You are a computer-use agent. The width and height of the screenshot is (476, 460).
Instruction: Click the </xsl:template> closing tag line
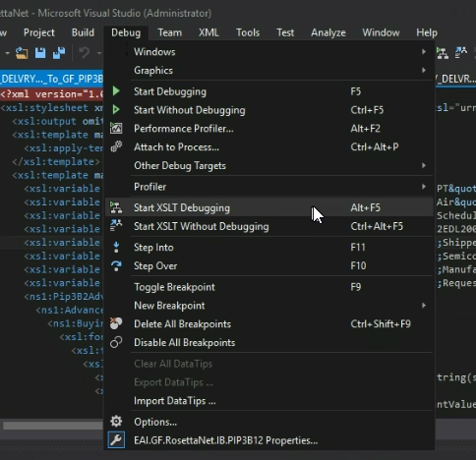click(x=56, y=161)
